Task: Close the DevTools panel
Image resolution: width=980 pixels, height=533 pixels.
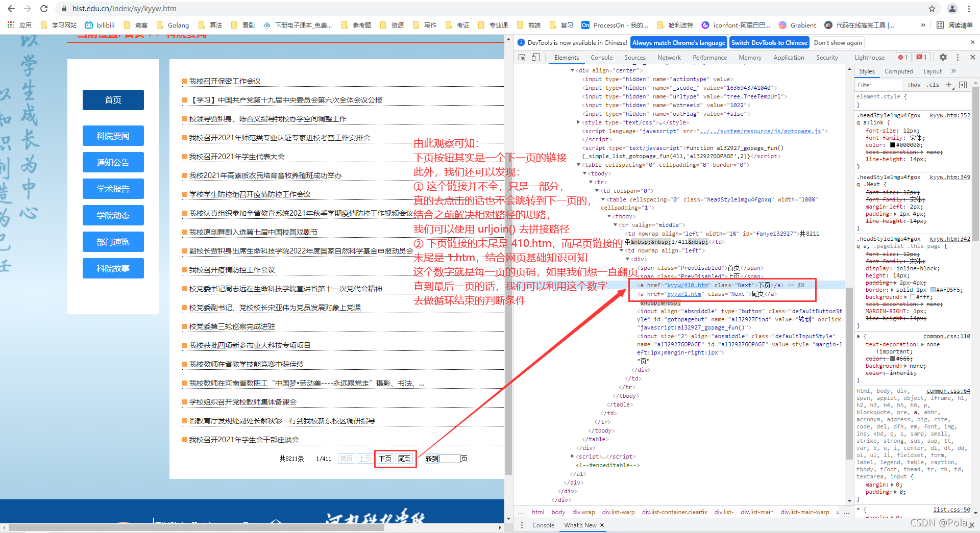Action: tap(972, 57)
